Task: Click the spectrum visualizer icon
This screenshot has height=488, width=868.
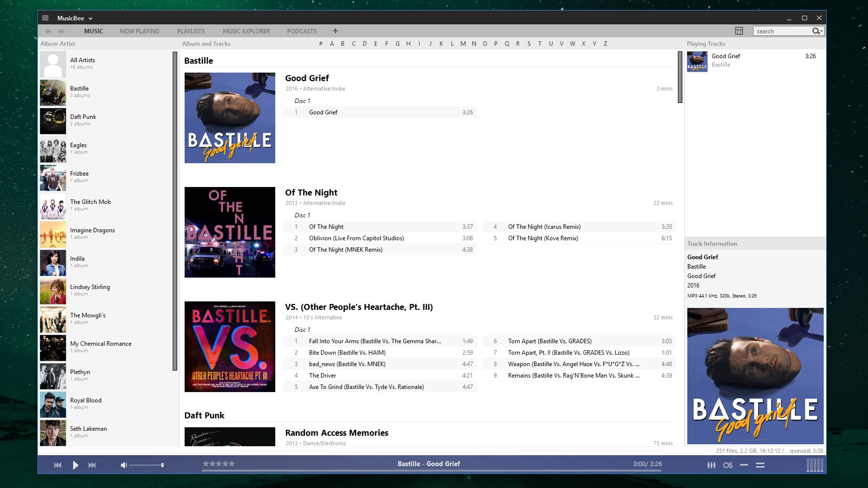Action: click(815, 465)
